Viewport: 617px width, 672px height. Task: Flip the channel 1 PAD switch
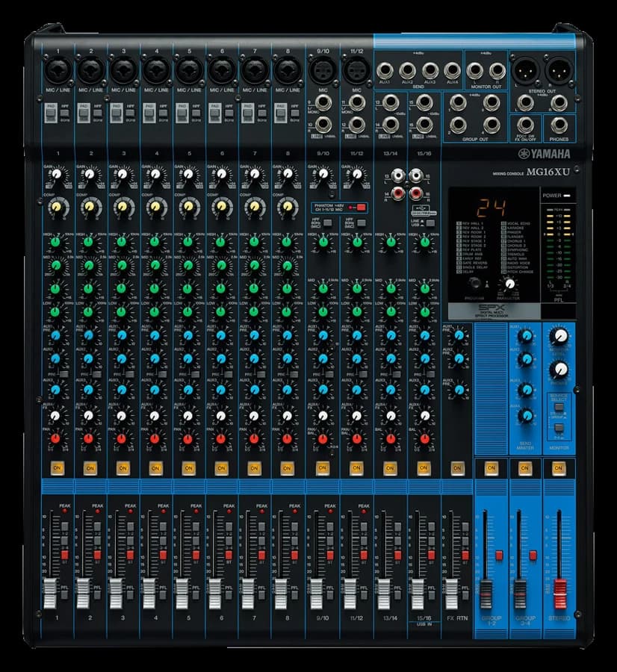(51, 113)
